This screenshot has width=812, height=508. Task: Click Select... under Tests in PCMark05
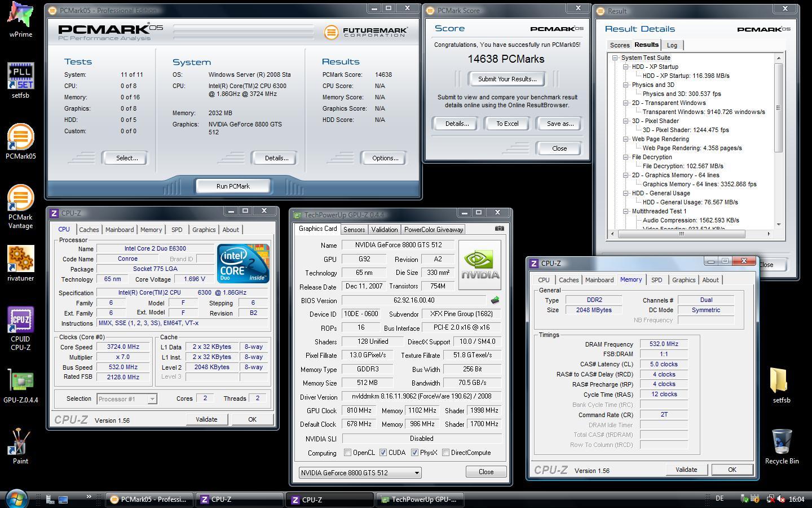(x=126, y=158)
